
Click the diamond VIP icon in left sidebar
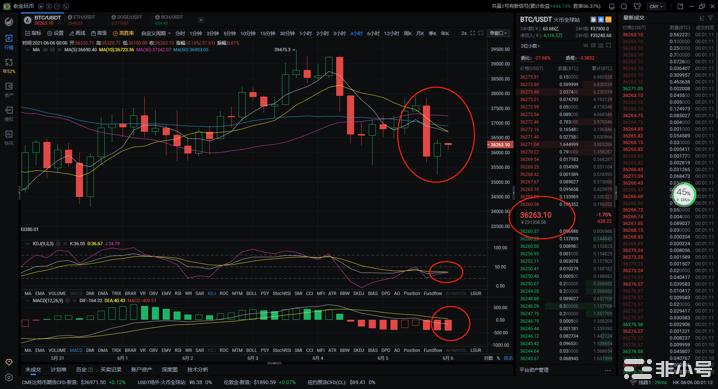(9, 362)
